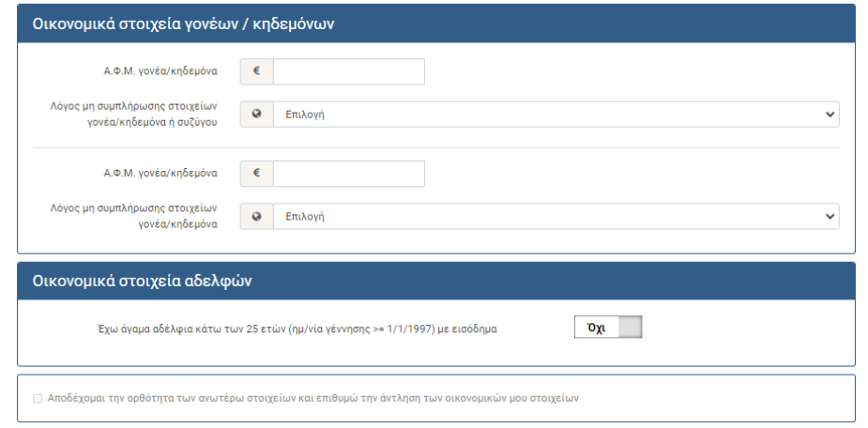Image resolution: width=868 pixels, height=428 pixels.
Task: Click the chevron arrow of the second reason dropdown
Action: click(x=829, y=217)
